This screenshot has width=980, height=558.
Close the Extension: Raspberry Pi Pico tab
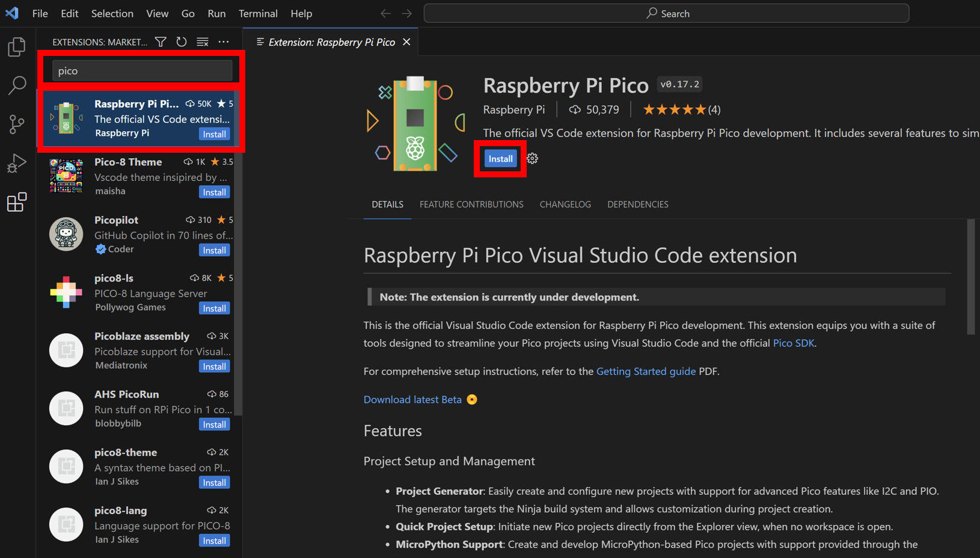click(407, 42)
